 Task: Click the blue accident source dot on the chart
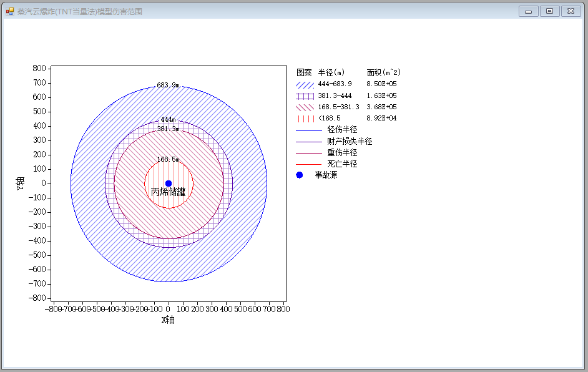point(169,184)
